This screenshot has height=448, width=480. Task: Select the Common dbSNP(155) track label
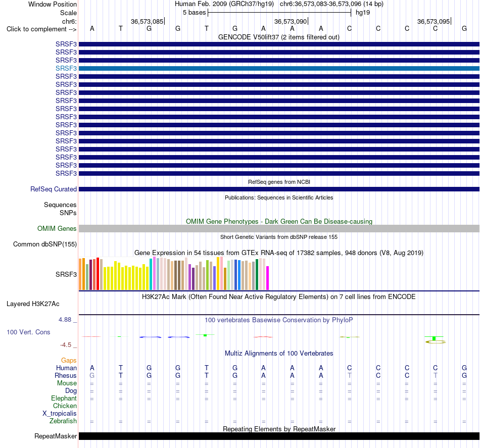(44, 244)
